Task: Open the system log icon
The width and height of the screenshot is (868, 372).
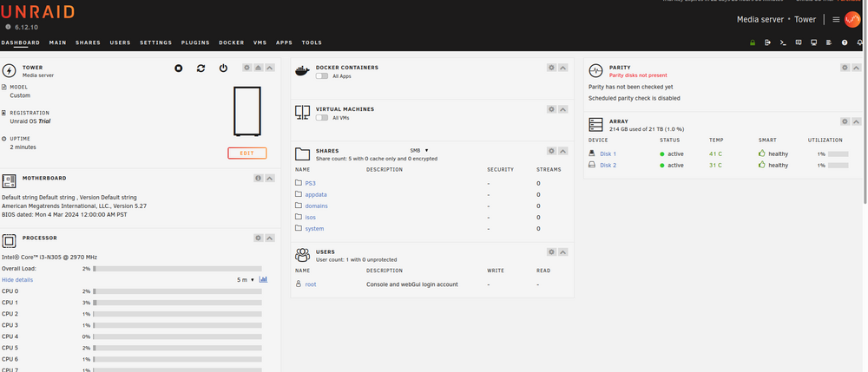Action: 829,42
